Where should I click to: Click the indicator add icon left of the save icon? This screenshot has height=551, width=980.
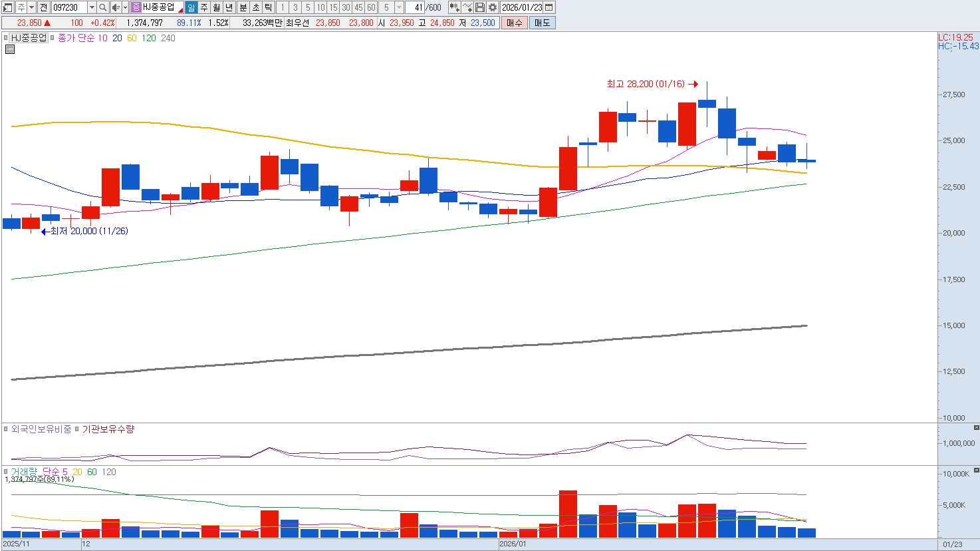click(x=467, y=7)
